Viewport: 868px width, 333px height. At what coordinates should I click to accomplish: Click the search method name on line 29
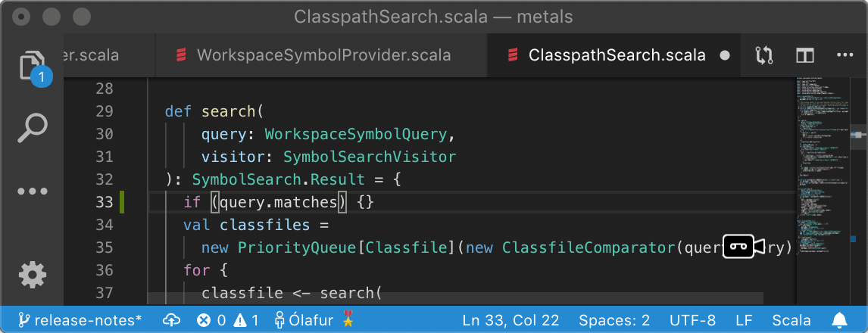(x=229, y=112)
